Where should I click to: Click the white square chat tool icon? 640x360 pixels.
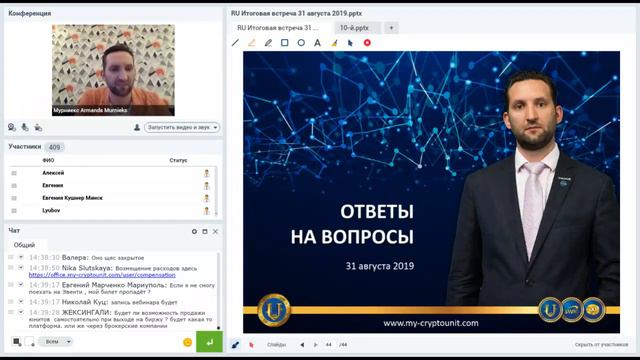29,342
